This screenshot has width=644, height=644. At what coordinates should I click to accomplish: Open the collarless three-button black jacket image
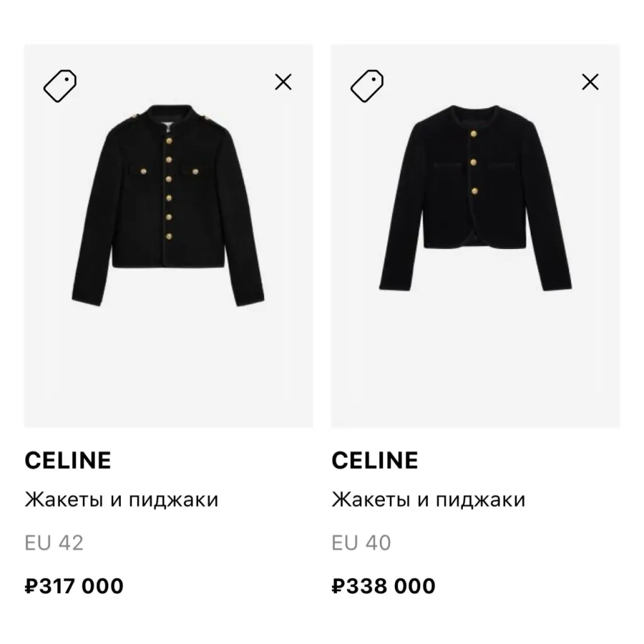click(x=475, y=195)
